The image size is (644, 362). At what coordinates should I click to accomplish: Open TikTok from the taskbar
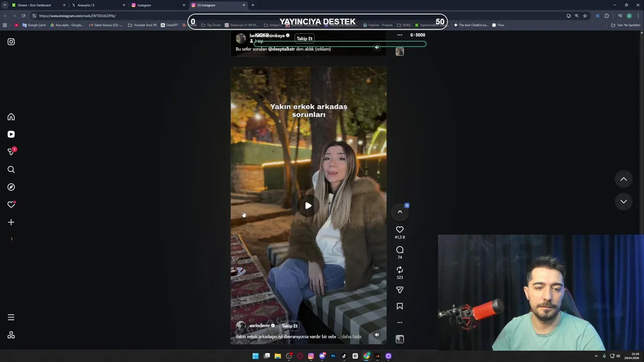pyautogui.click(x=344, y=356)
